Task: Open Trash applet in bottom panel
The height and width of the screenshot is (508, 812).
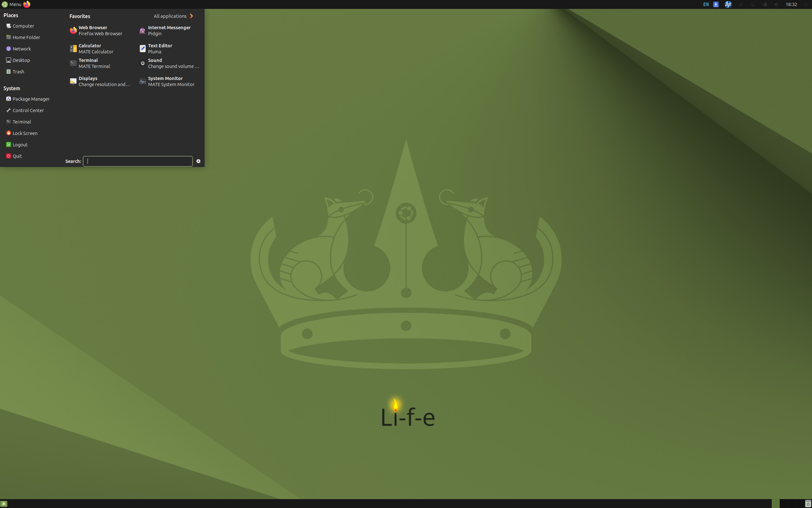Action: pyautogui.click(x=808, y=504)
